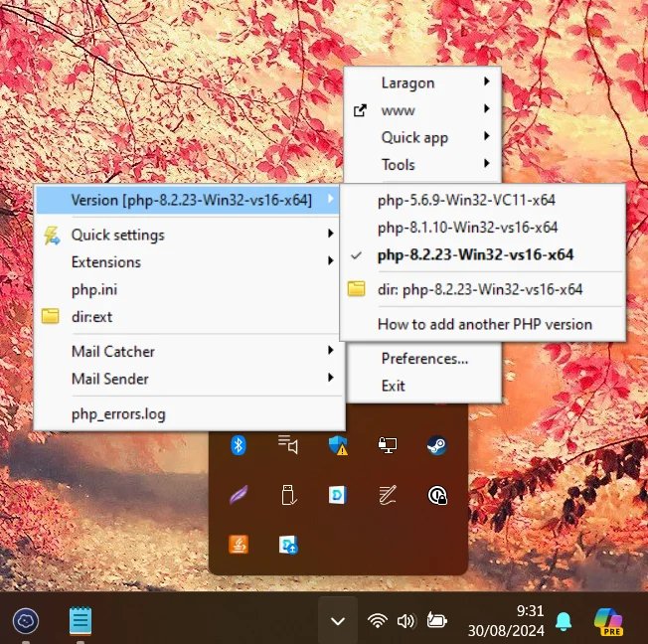
Task: Open the Wi-Fi network icon
Action: click(x=378, y=620)
